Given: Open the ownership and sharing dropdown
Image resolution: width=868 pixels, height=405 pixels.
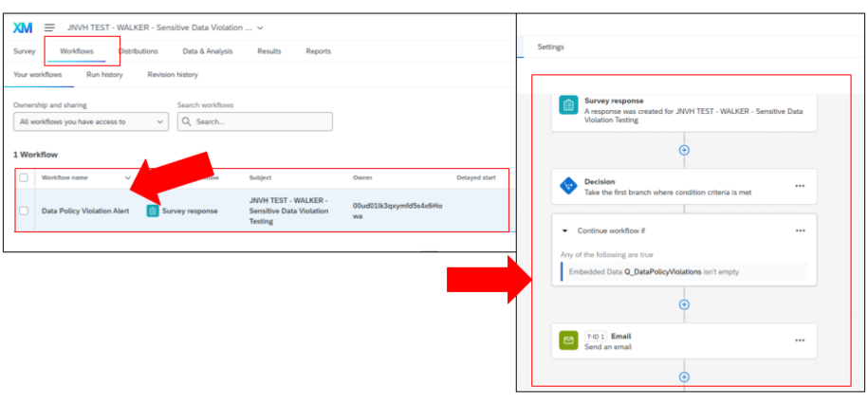Looking at the screenshot, I should pyautogui.click(x=91, y=121).
